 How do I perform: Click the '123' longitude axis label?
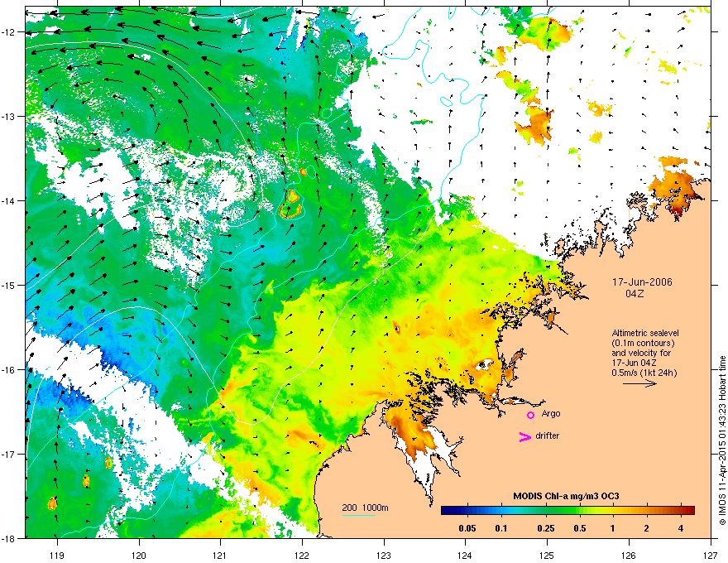[384, 555]
